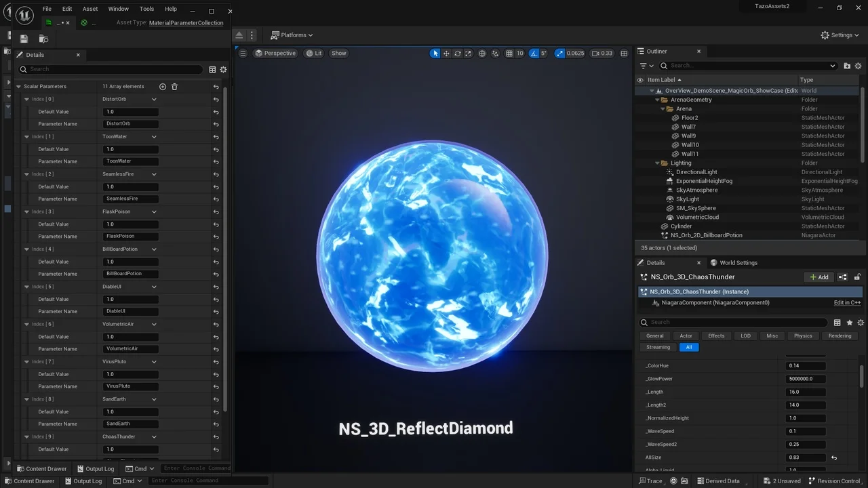This screenshot has height=488, width=868.
Task: Toggle rotation snapping angle icon
Action: tap(534, 54)
